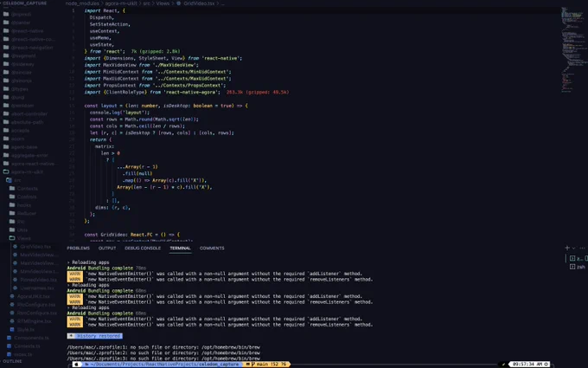
Task: Open GridVideo.tsx in the explorer
Action: [x=35, y=247]
